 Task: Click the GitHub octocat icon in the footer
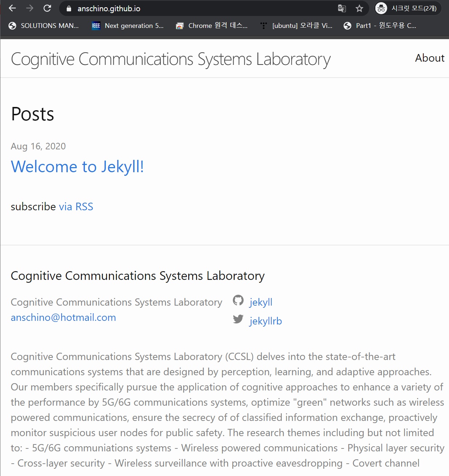[x=238, y=301]
